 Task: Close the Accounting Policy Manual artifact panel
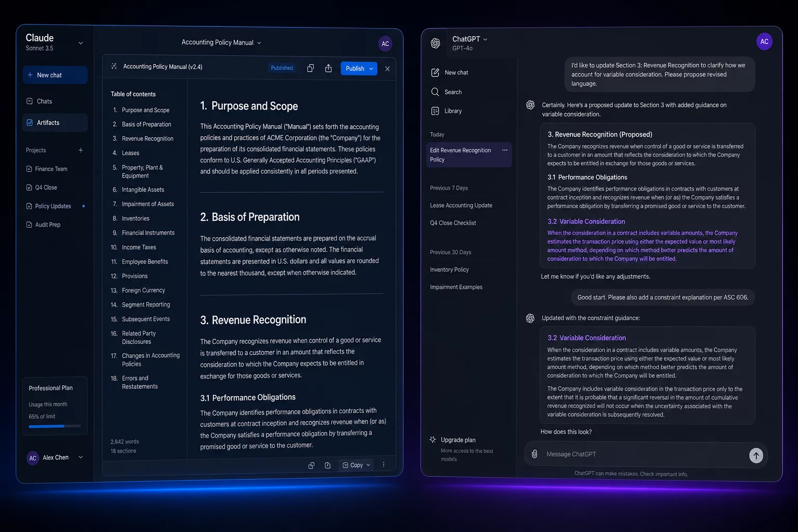[x=388, y=69]
